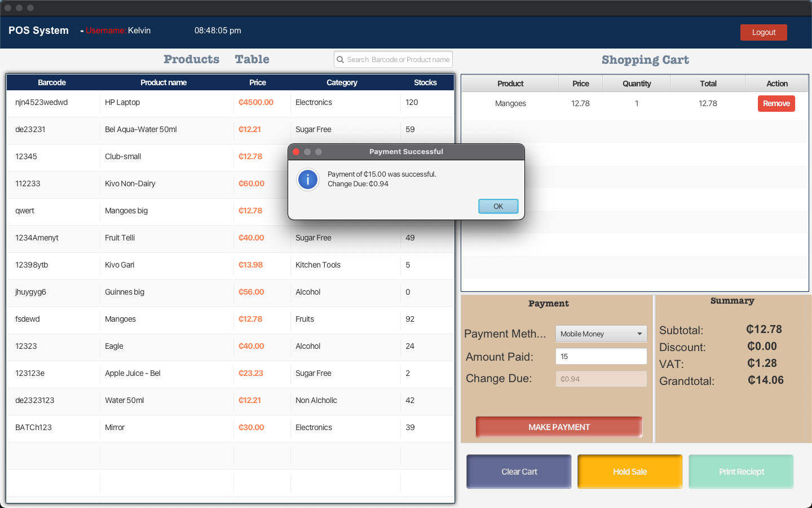Image resolution: width=812 pixels, height=508 pixels.
Task: Click the Stocks column header
Action: pyautogui.click(x=425, y=82)
